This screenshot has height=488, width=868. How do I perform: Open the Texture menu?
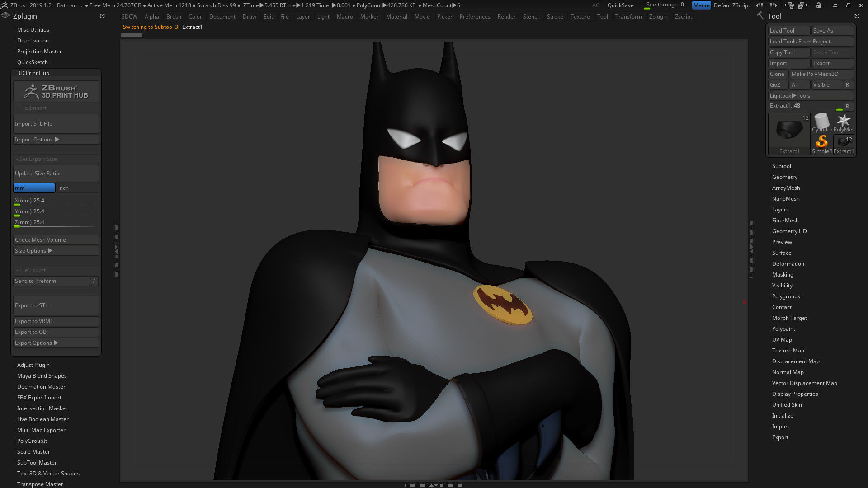click(x=580, y=17)
